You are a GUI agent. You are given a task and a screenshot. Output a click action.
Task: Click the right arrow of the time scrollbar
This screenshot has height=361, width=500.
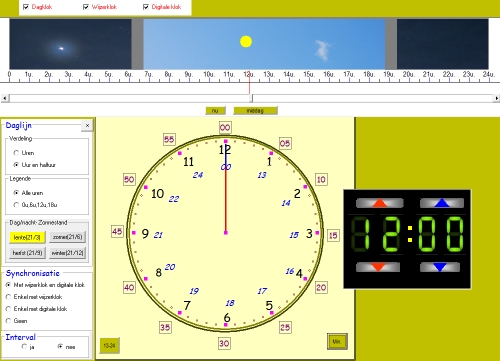pos(497,98)
